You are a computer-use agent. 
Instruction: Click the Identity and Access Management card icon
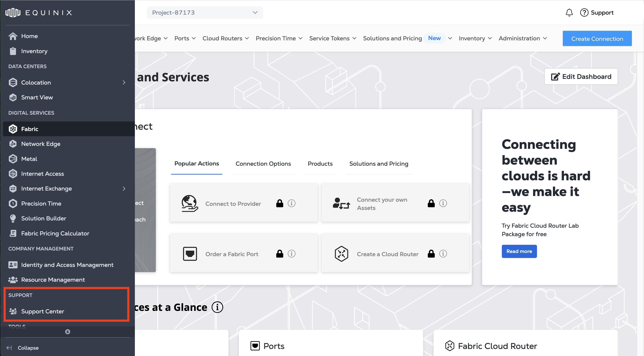13,265
